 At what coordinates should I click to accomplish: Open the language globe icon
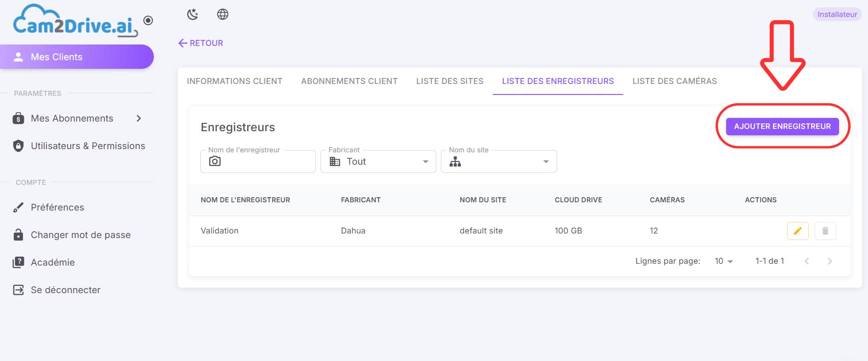coord(223,14)
